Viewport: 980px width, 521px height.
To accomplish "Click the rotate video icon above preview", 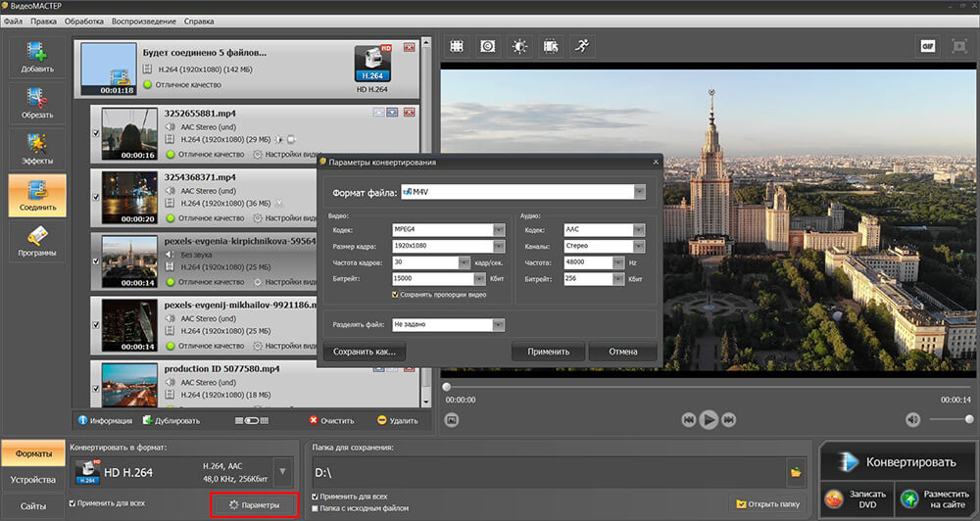I will 551,46.
